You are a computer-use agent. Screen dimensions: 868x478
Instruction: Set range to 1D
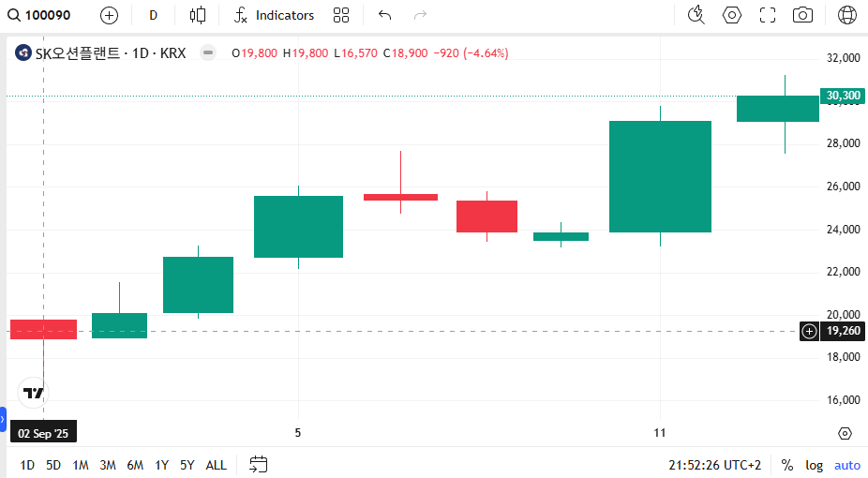pyautogui.click(x=27, y=465)
